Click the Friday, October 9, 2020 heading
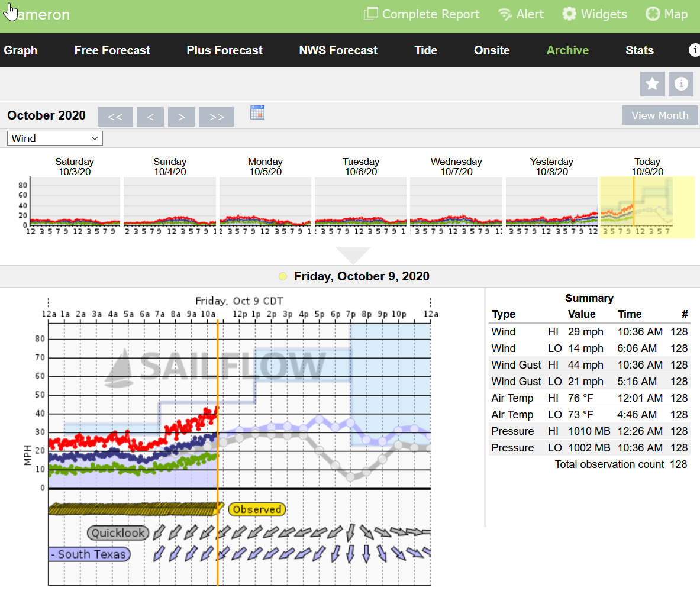The image size is (700, 594). (x=362, y=276)
